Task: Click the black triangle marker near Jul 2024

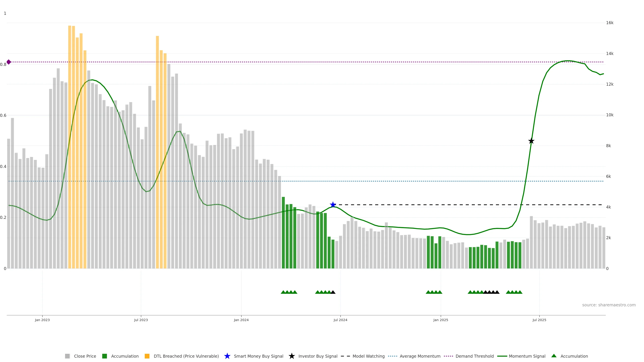Action: tap(333, 292)
